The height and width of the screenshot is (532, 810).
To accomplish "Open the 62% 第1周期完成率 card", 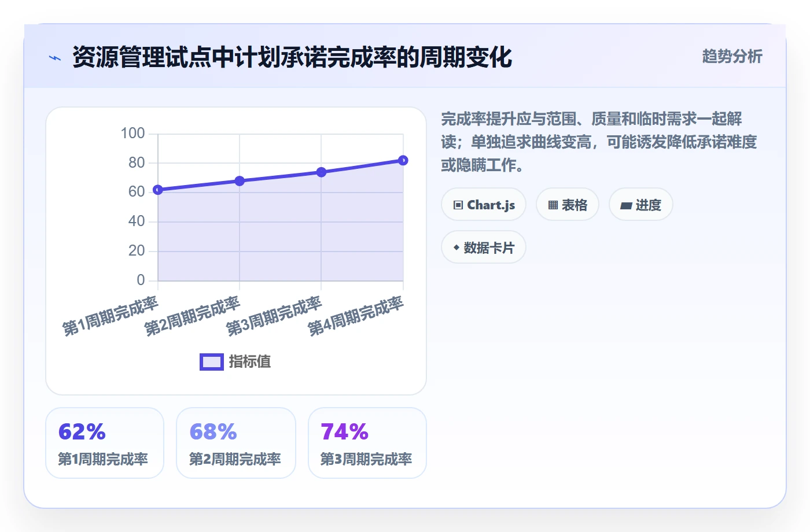I will (x=105, y=443).
